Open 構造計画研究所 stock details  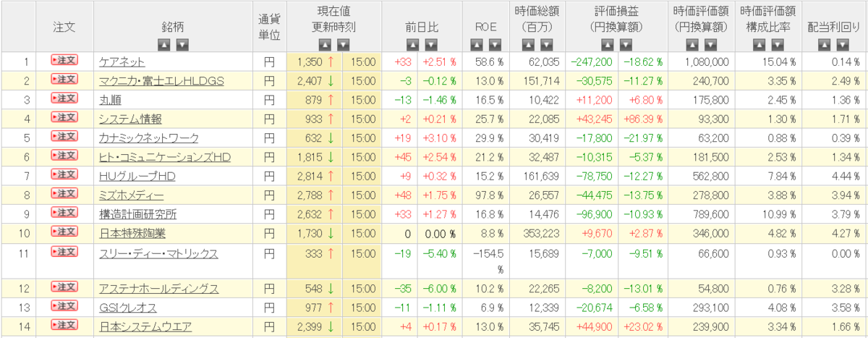137,214
